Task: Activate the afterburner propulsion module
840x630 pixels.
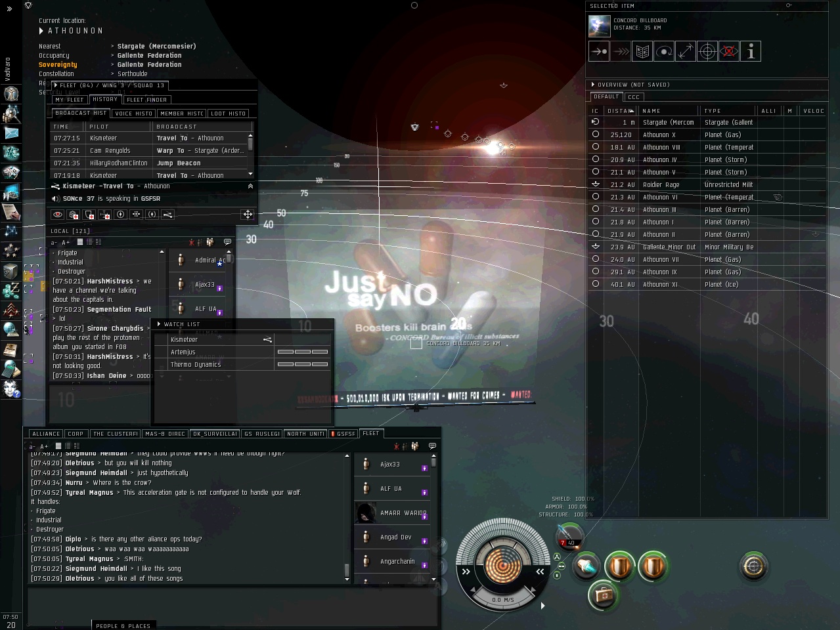Action: click(x=586, y=566)
